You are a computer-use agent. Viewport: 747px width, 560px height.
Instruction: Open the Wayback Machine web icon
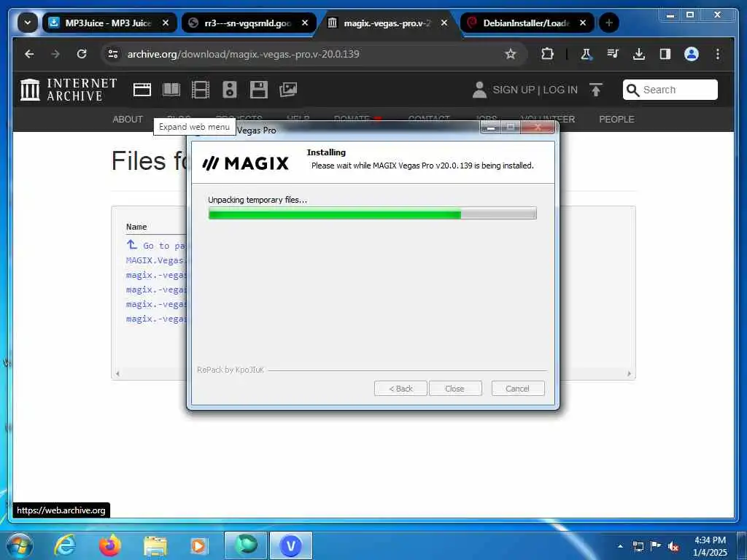point(142,90)
